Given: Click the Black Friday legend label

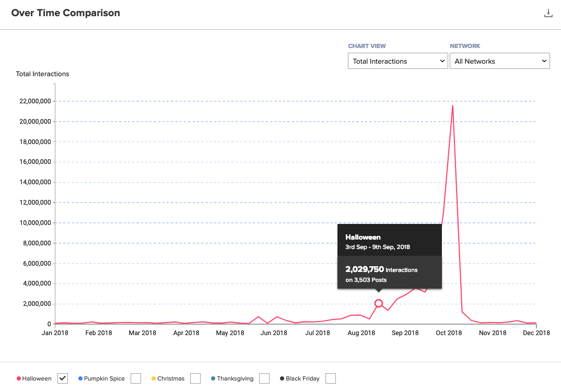Looking at the screenshot, I should pos(303,378).
